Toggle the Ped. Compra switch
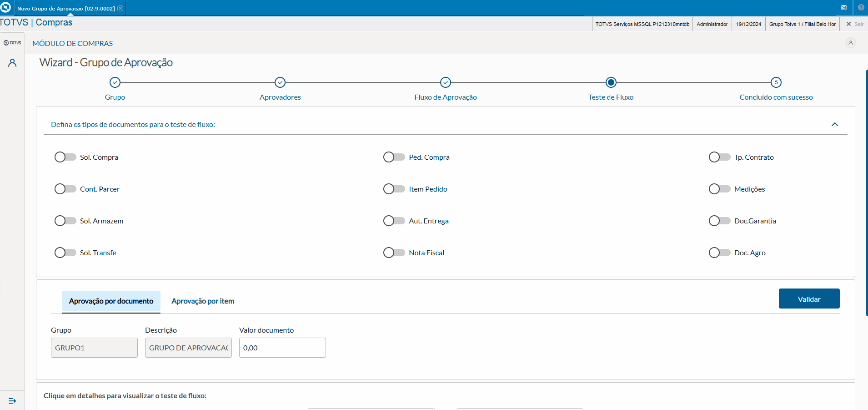Viewport: 868px width, 410px height. coord(394,157)
